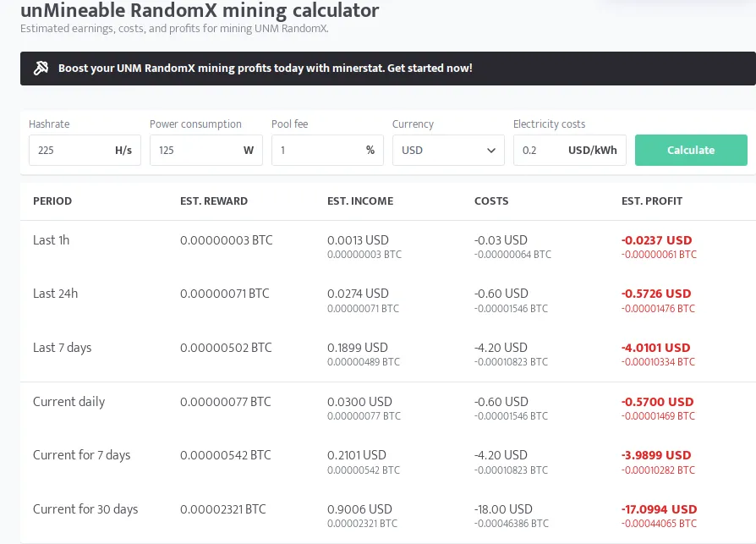Select the 'Last 7 days' period label

pos(63,348)
